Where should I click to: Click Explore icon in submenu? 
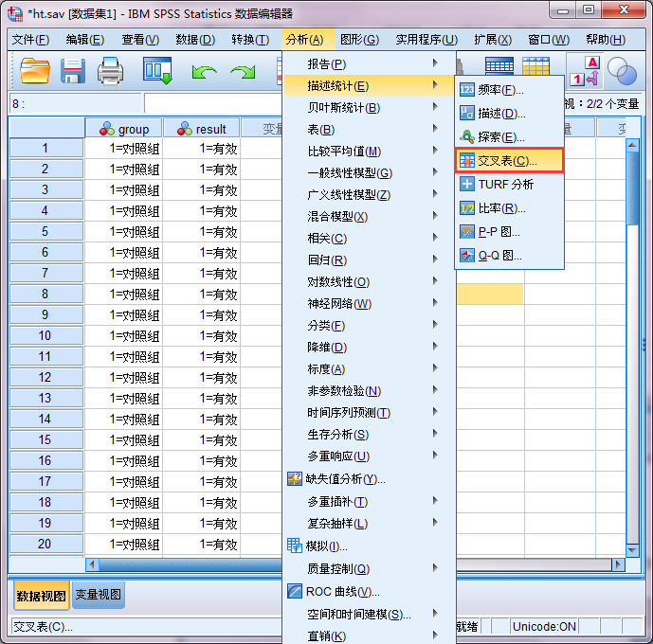pyautogui.click(x=467, y=136)
